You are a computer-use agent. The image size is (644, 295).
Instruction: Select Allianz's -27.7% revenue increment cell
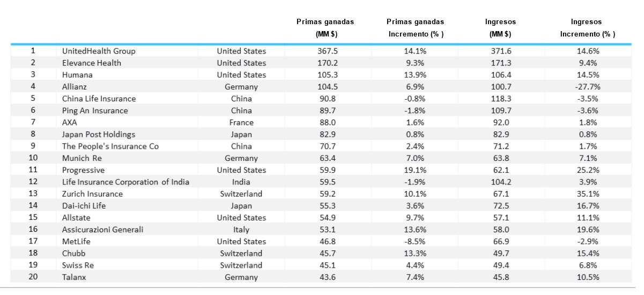click(587, 86)
